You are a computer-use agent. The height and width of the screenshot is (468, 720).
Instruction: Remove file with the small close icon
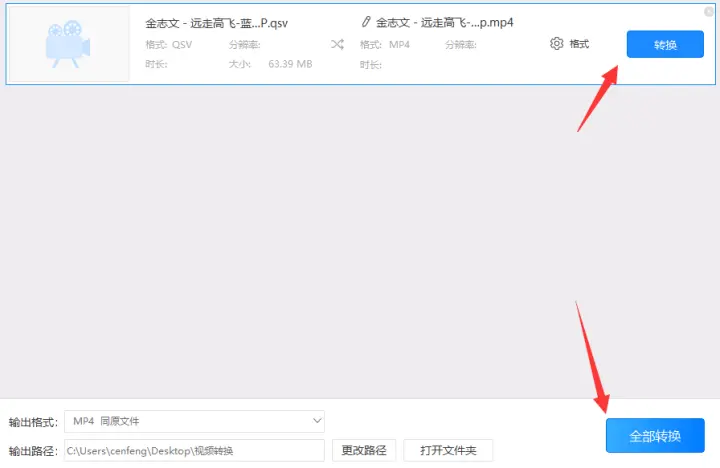click(x=709, y=11)
